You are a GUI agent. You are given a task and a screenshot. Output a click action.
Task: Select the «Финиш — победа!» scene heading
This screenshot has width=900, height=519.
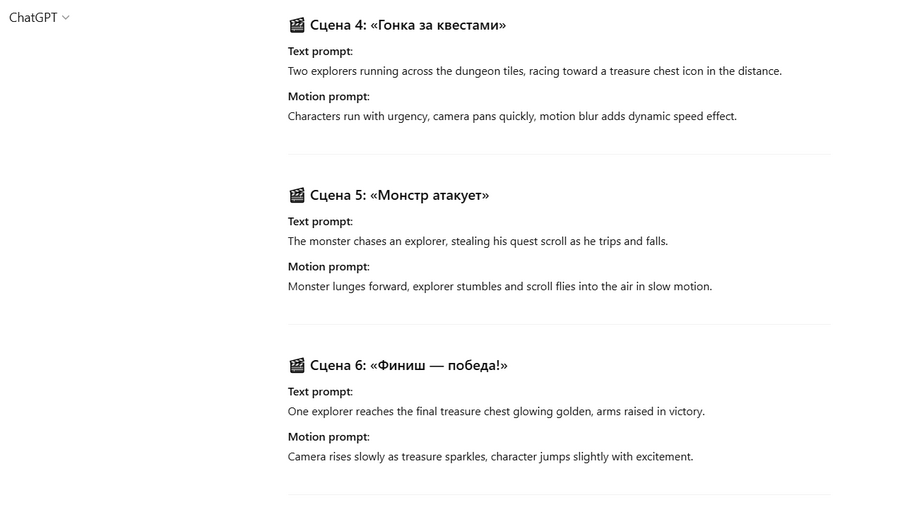pyautogui.click(x=408, y=365)
